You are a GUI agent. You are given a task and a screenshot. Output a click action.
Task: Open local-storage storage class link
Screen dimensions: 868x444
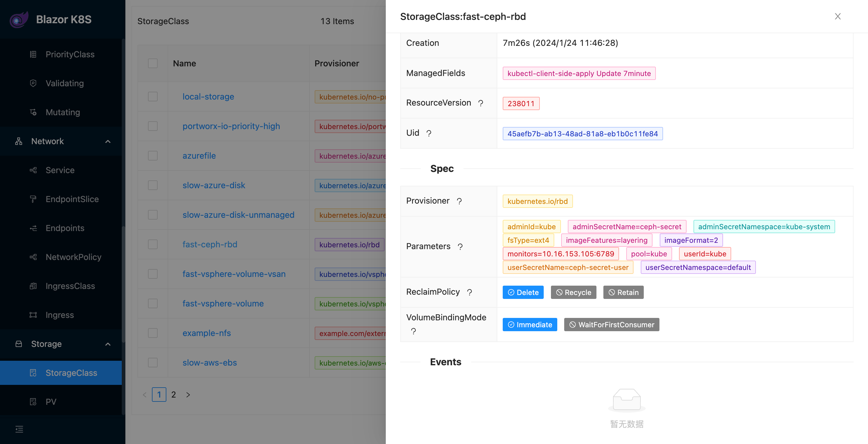pyautogui.click(x=208, y=96)
